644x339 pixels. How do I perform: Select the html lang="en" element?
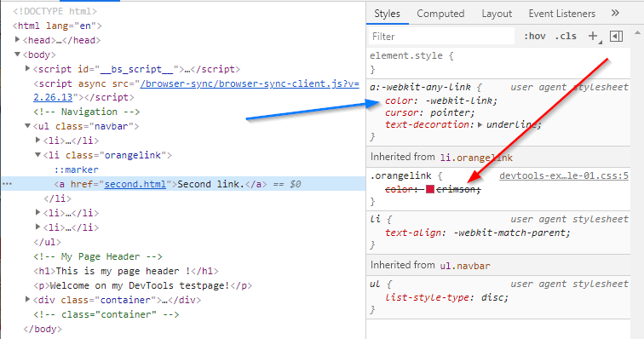coord(57,26)
